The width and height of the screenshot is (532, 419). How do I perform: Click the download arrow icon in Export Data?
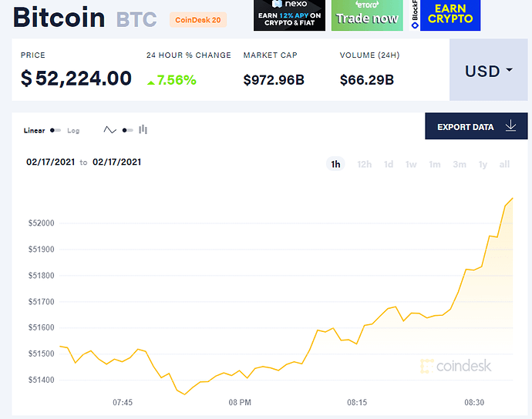(510, 126)
